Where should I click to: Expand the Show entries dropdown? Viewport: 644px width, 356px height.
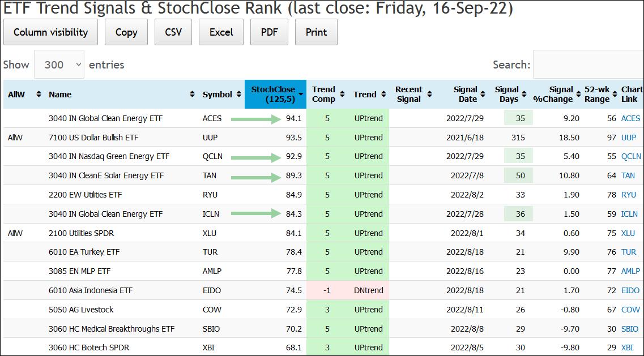(x=59, y=65)
